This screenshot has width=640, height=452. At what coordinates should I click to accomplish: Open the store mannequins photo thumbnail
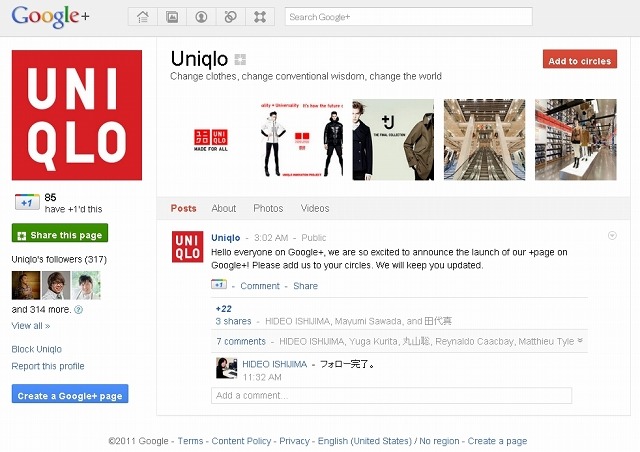[576, 140]
